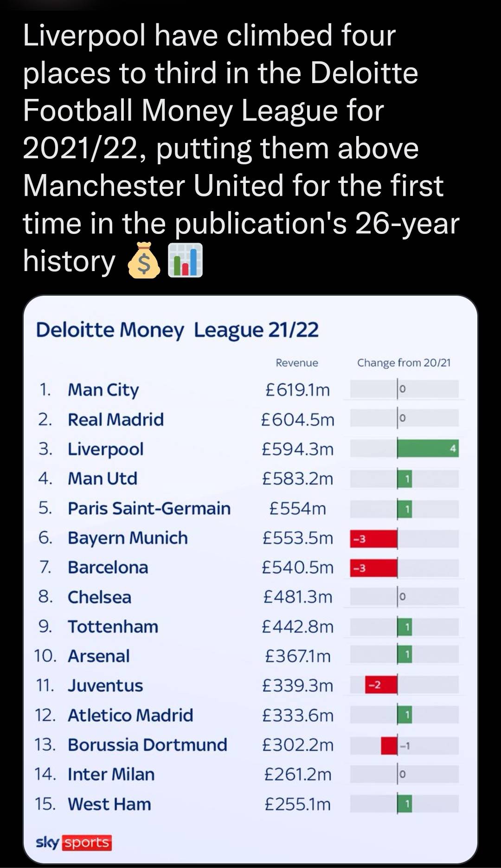Screen dimensions: 501x868
Task: Select the Man City row name
Action: tap(103, 390)
